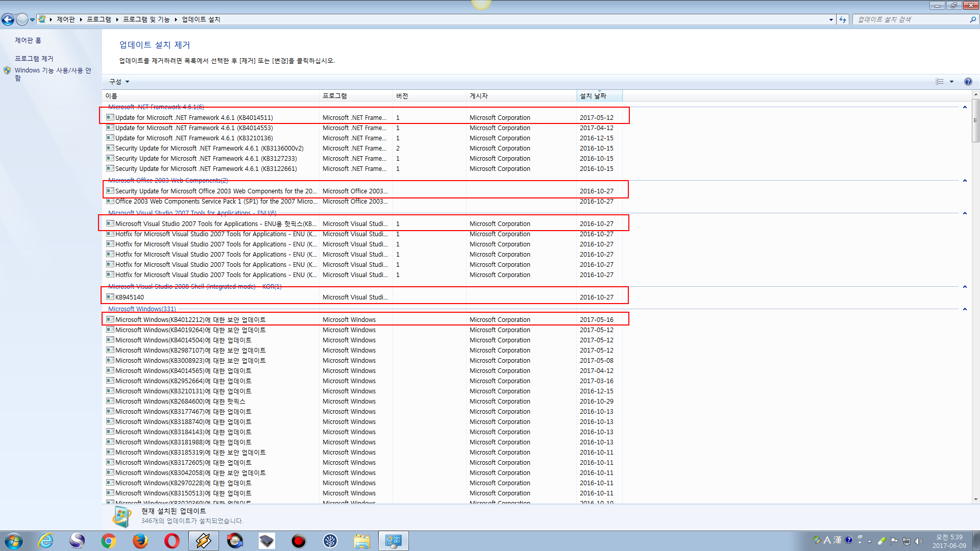Open SeaMonkey from the taskbar
Image resolution: width=980 pixels, height=551 pixels.
[x=77, y=541]
